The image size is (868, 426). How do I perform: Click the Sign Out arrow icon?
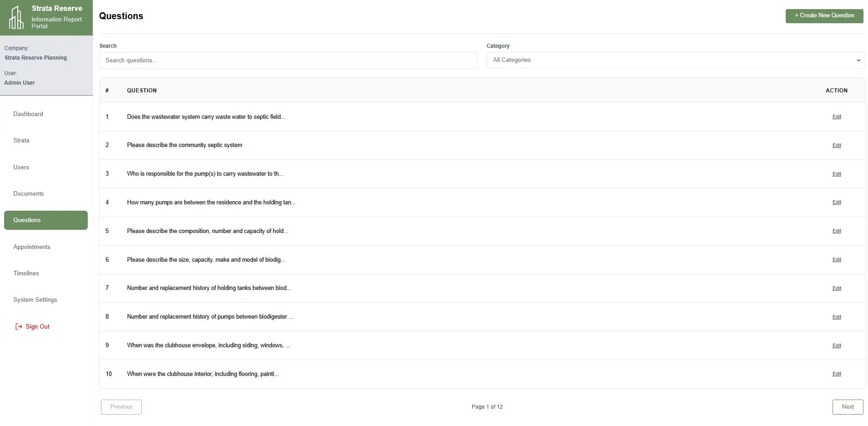(19, 326)
